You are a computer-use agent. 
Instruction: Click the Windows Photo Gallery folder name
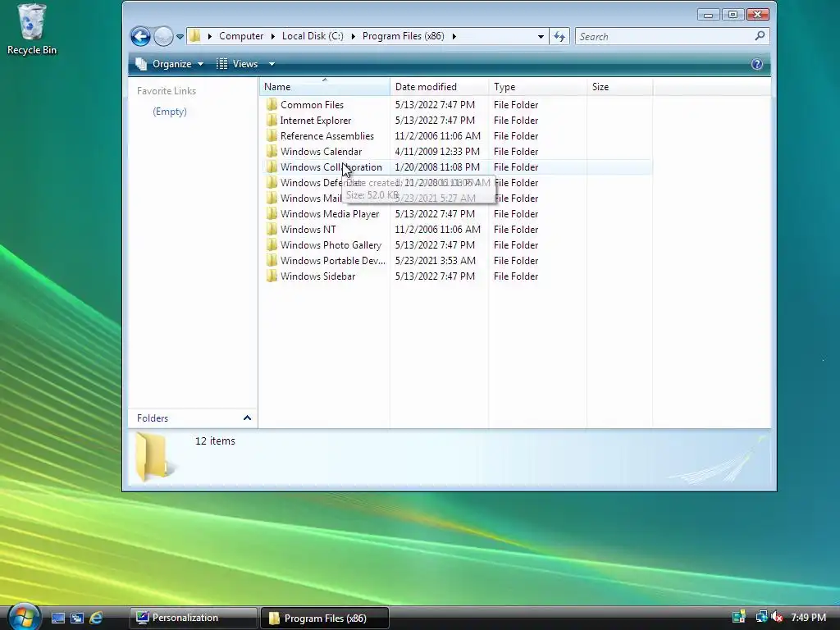[x=331, y=244]
